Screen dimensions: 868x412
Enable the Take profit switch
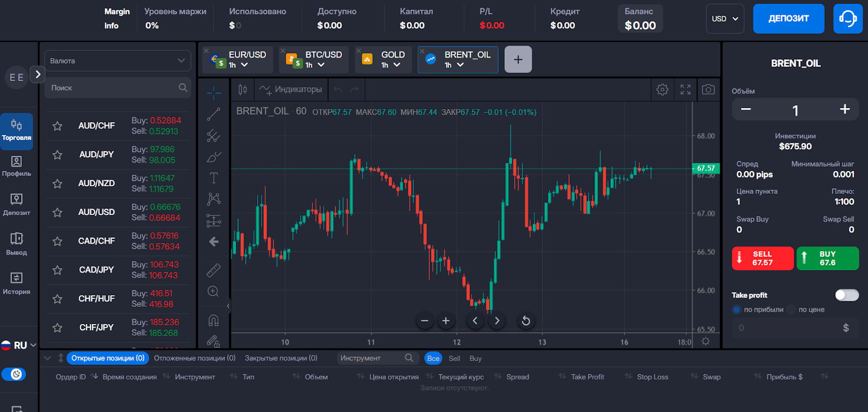pos(846,295)
